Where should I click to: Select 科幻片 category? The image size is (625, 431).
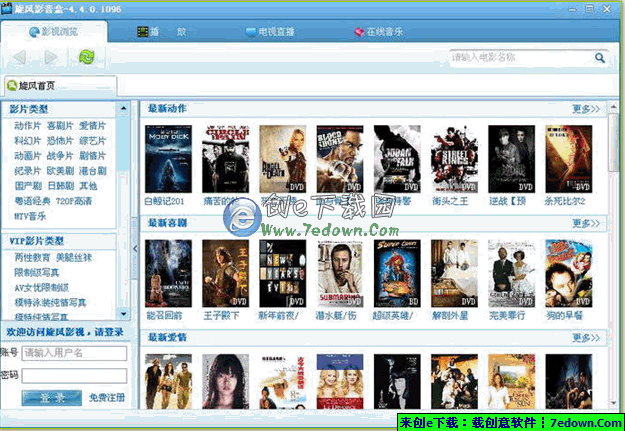pyautogui.click(x=28, y=141)
